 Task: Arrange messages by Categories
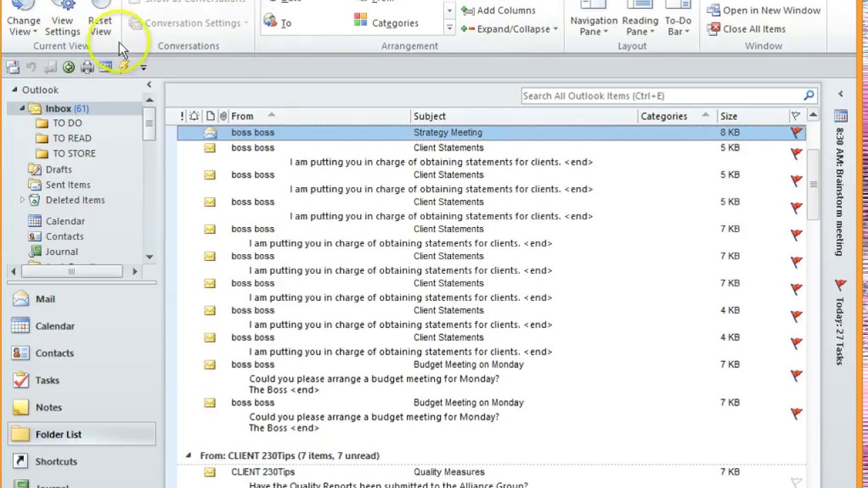pos(387,22)
